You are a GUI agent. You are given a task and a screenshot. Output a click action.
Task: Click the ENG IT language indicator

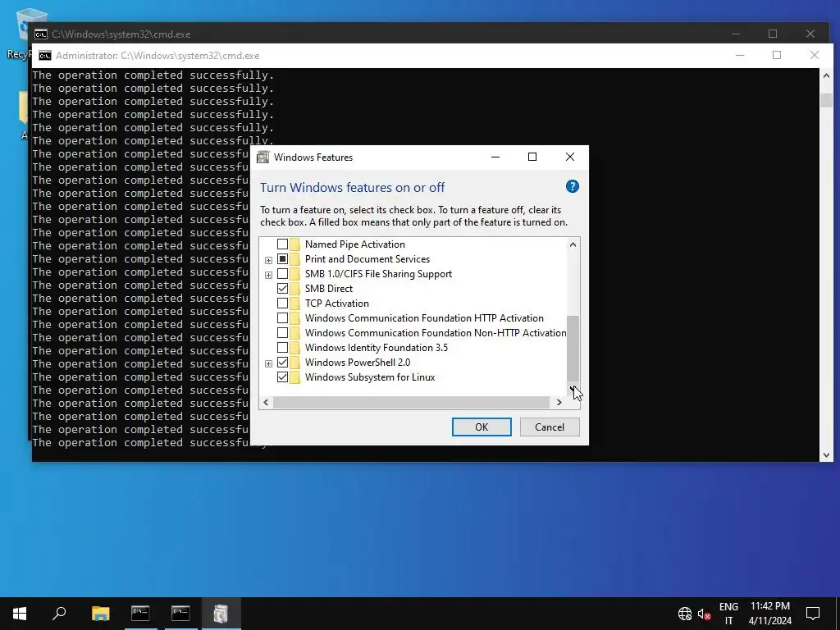pyautogui.click(x=728, y=614)
